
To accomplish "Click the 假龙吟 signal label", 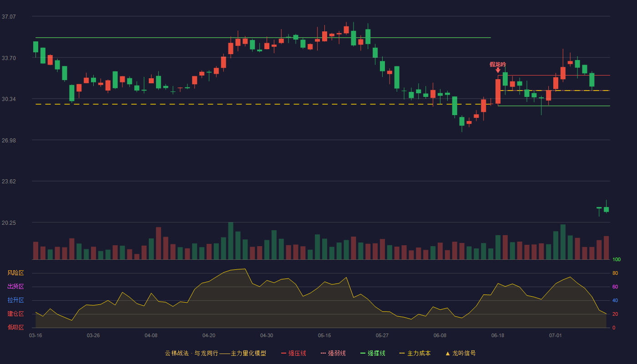I will tap(498, 64).
